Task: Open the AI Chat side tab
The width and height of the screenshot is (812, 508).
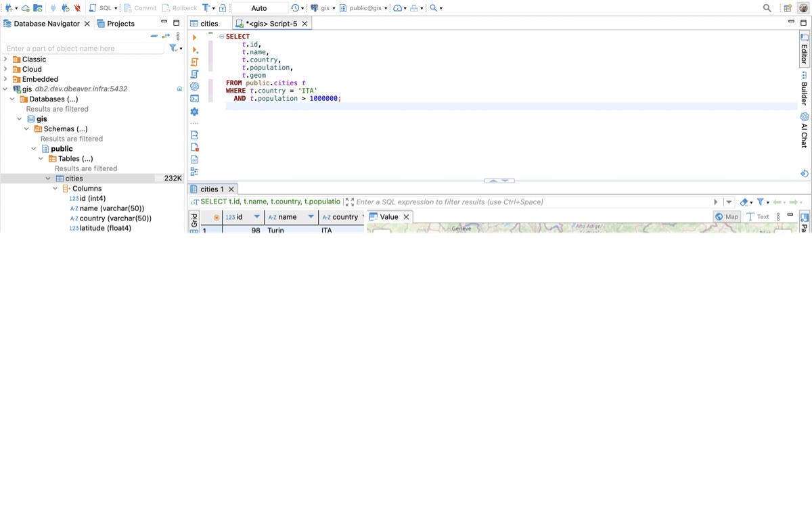Action: tap(805, 131)
